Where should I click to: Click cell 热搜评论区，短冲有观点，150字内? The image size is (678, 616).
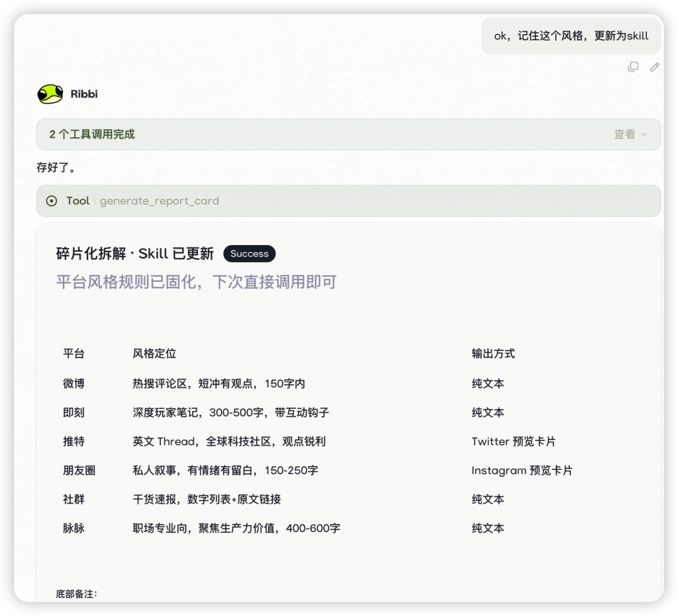[219, 384]
